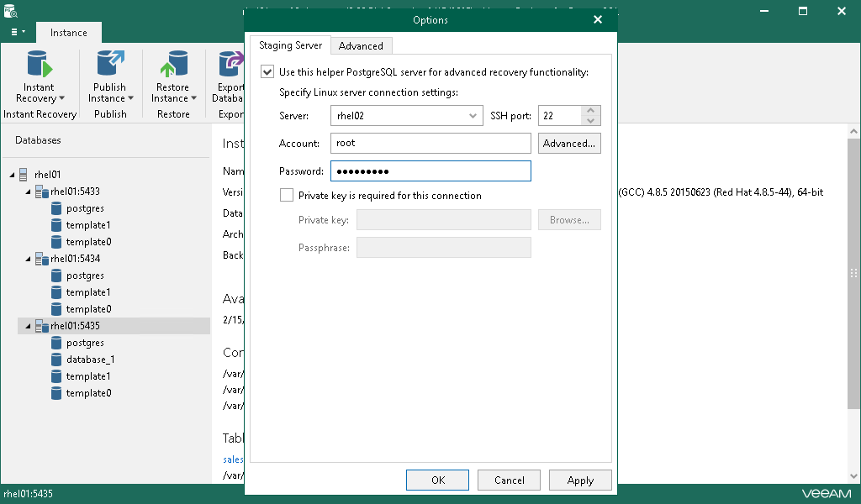Open the Advanced account settings button
The image size is (861, 504).
(x=569, y=143)
